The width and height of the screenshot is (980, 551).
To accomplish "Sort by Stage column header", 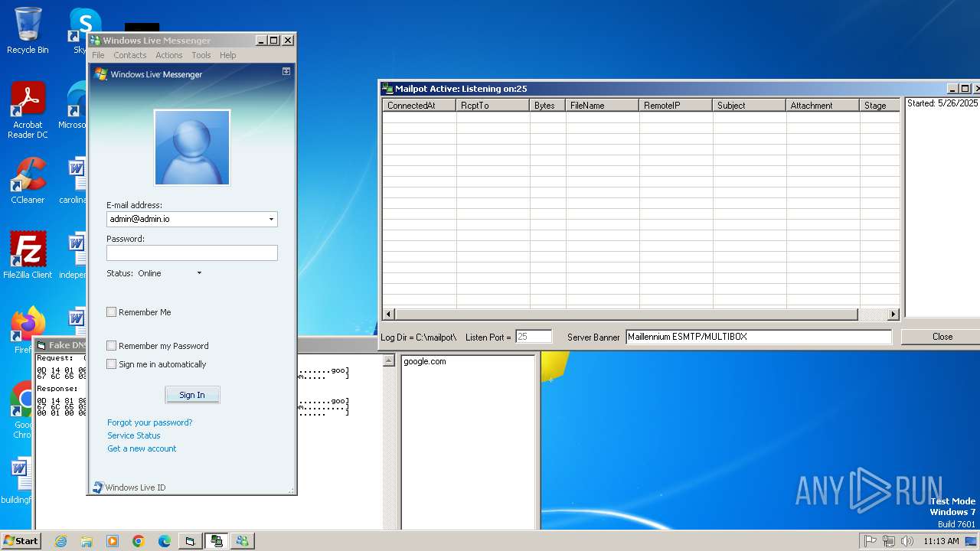I will 880,106.
